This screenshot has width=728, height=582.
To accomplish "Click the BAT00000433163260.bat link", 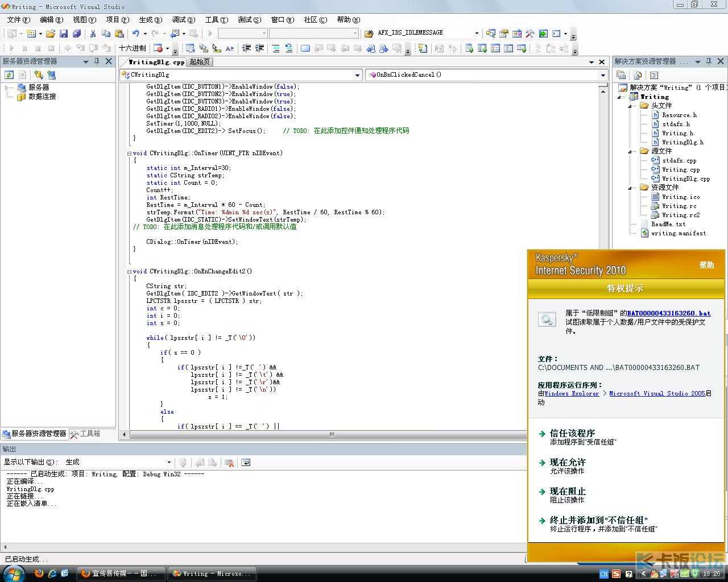I will (x=669, y=313).
